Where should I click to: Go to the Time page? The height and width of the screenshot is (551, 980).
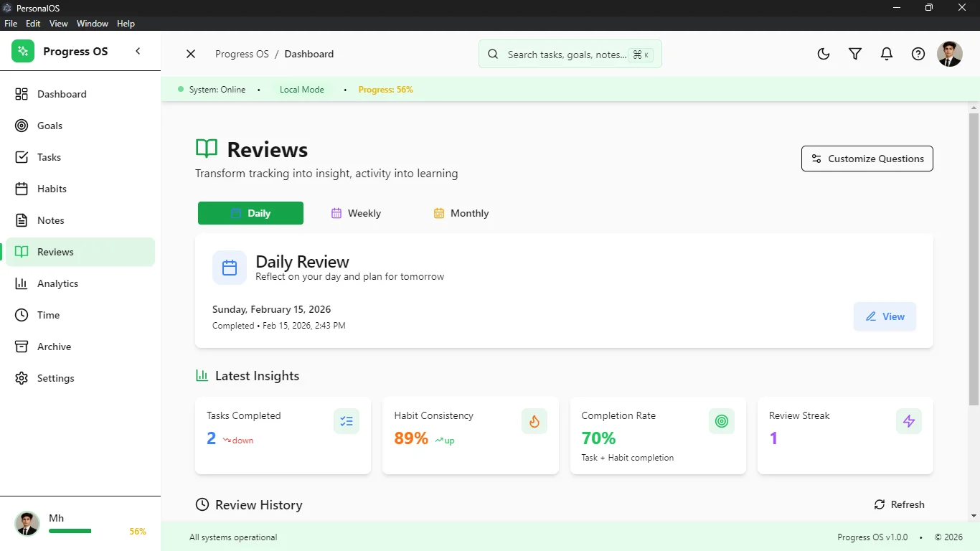80,315
